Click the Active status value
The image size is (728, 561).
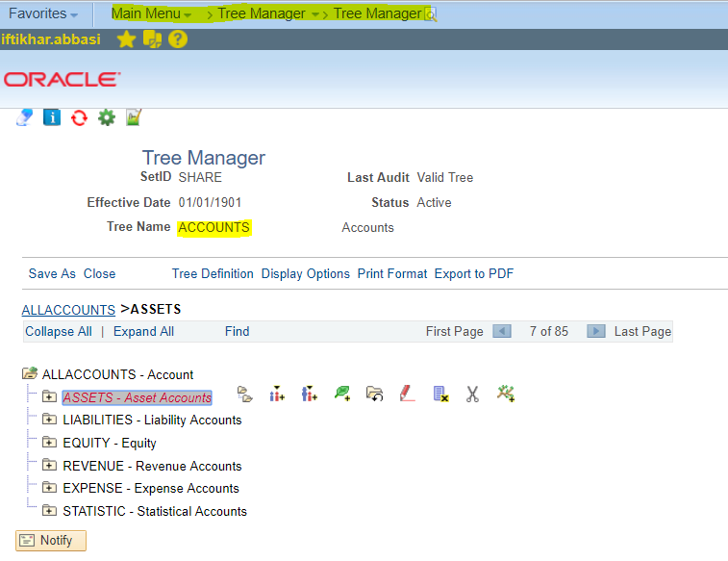click(434, 202)
